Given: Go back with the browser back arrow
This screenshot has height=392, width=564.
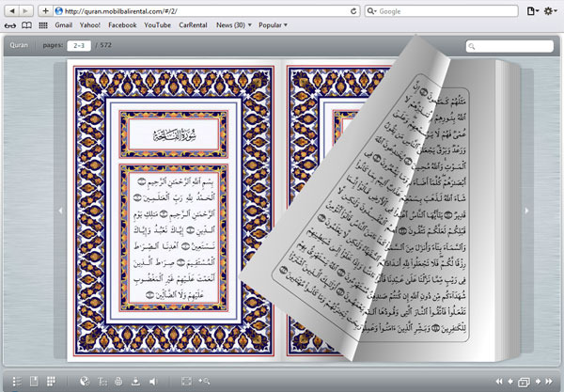Looking at the screenshot, I should click(12, 10).
